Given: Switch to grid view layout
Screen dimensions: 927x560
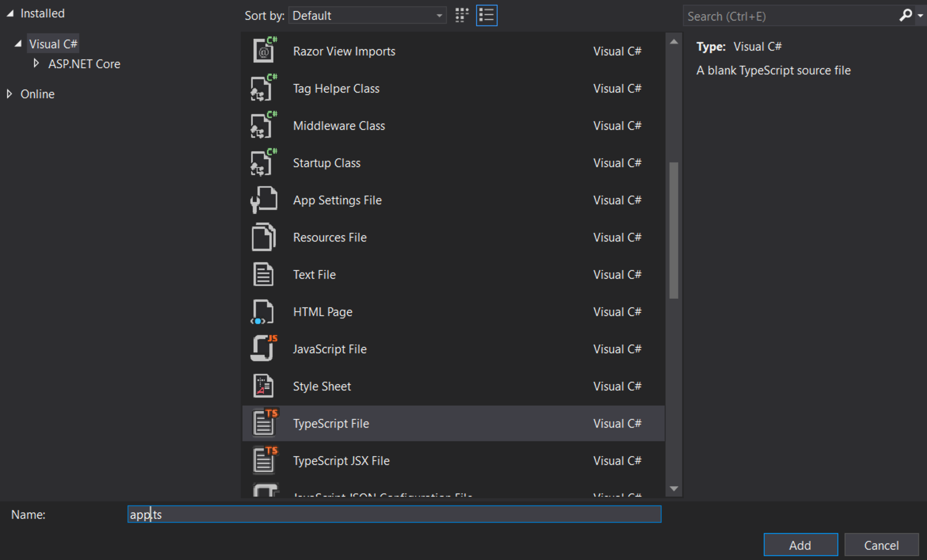Looking at the screenshot, I should click(x=462, y=15).
